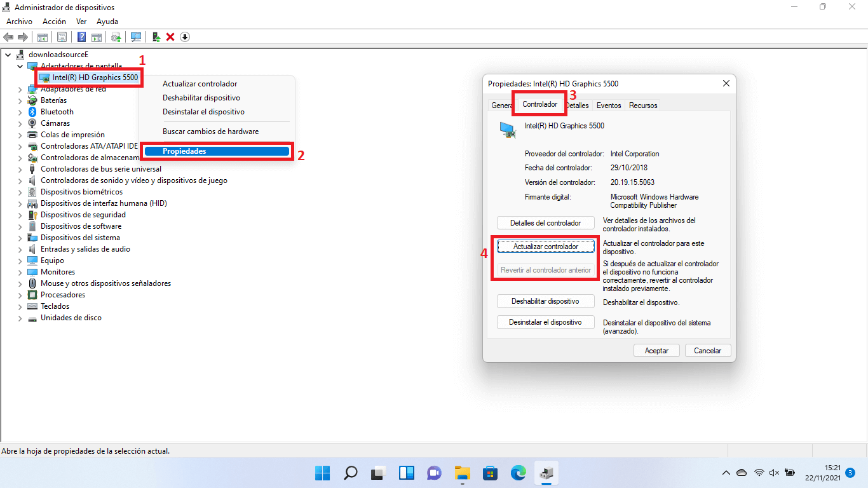868x488 pixels.
Task: Click the Dispositivos biométricos fingerprint icon
Action: point(33,192)
